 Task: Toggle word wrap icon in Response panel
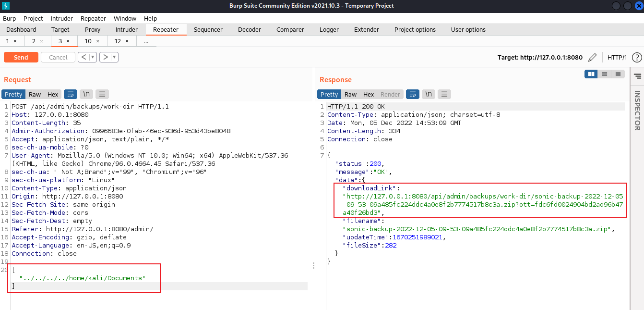point(413,94)
